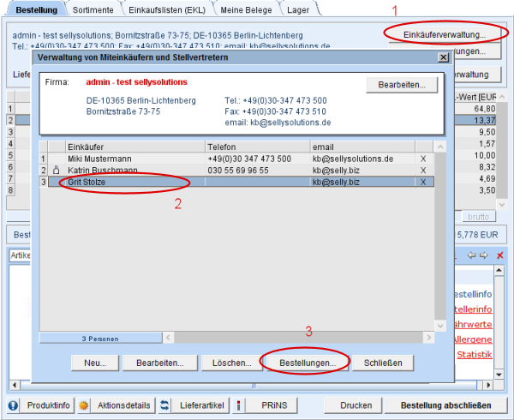
Task: Click the X in Grit Stolze's row
Action: [424, 182]
